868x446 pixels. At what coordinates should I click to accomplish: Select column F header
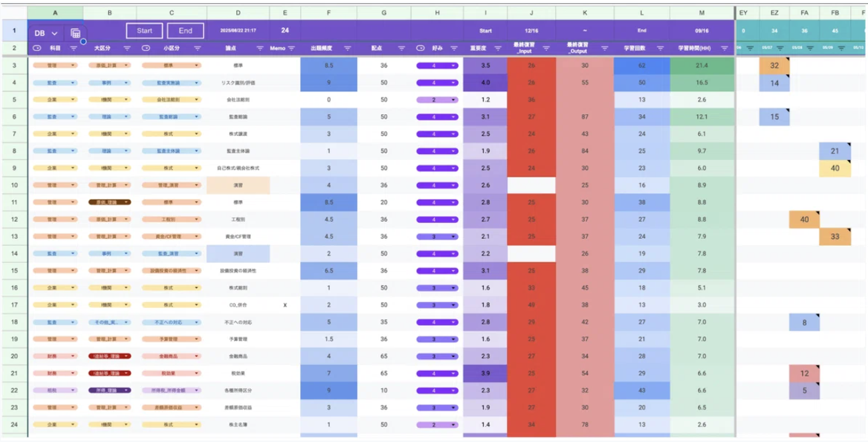coord(329,13)
